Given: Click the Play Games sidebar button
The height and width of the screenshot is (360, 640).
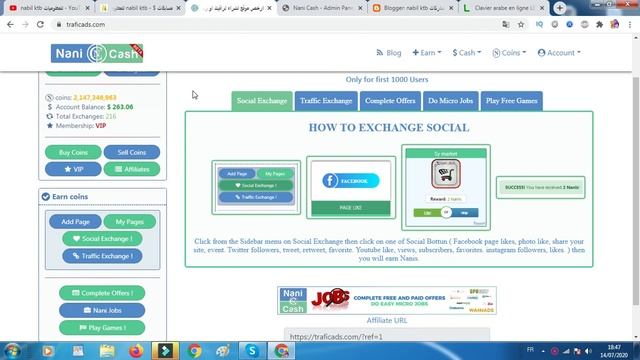Looking at the screenshot, I should [102, 328].
